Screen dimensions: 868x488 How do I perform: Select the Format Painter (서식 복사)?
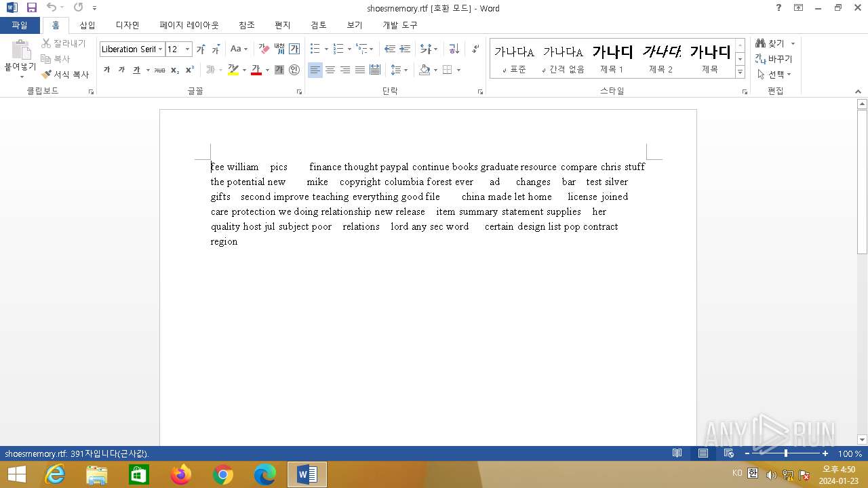click(65, 75)
